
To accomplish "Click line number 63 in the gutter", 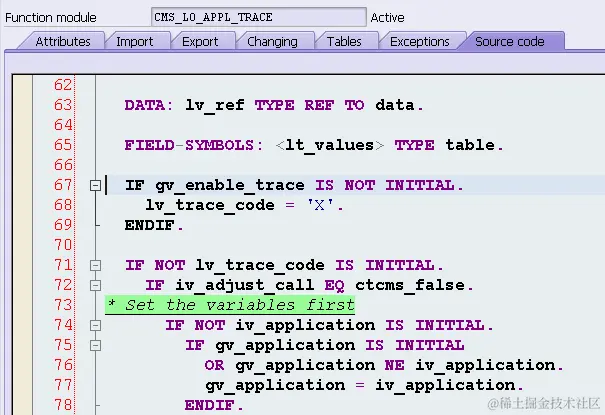I will click(x=63, y=105).
